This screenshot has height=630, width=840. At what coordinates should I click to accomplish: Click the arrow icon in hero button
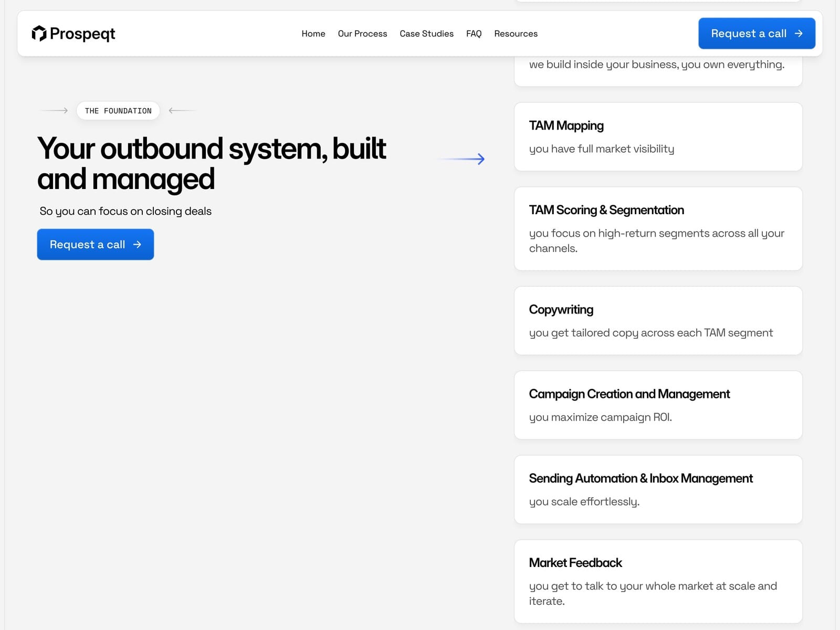click(x=137, y=244)
